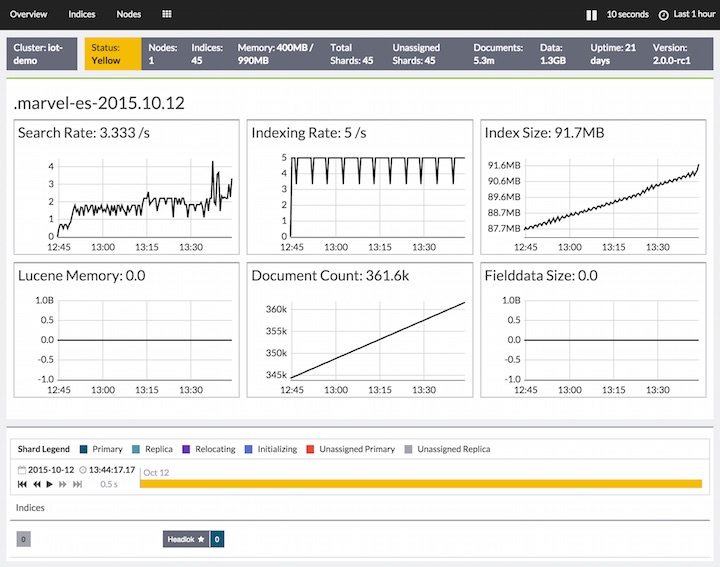720x567 pixels.
Task: Click the gray unassigned shard 0 box
Action: tap(23, 540)
